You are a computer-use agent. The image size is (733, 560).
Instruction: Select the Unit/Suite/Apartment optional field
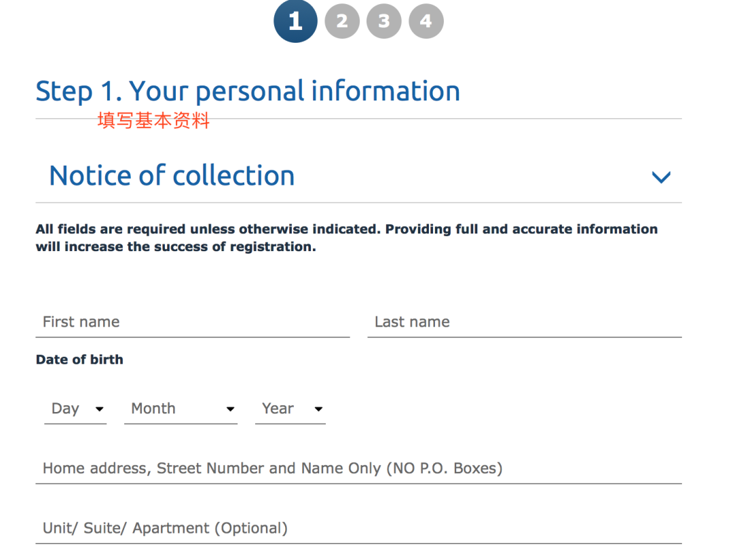point(358,528)
